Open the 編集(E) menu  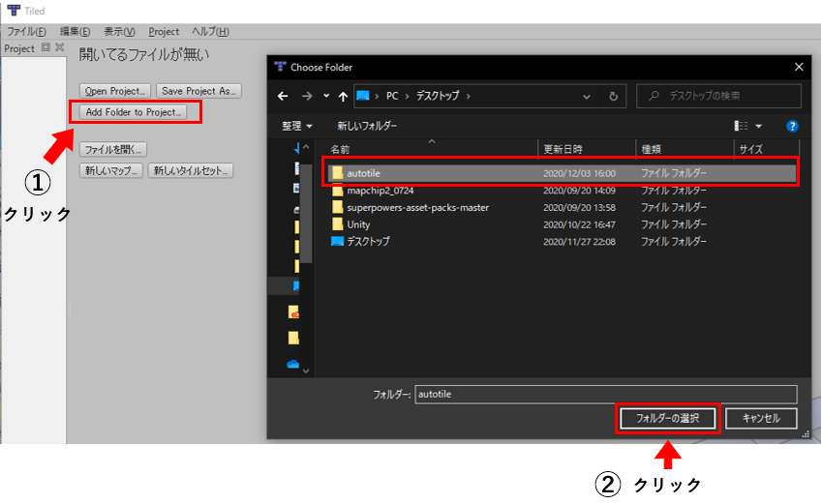tap(75, 31)
